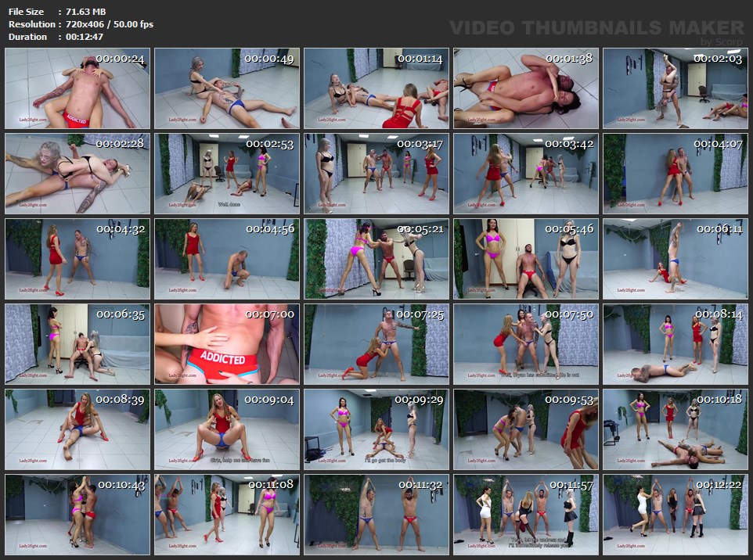Click the frame labeled 00:06:11

[x=675, y=259]
